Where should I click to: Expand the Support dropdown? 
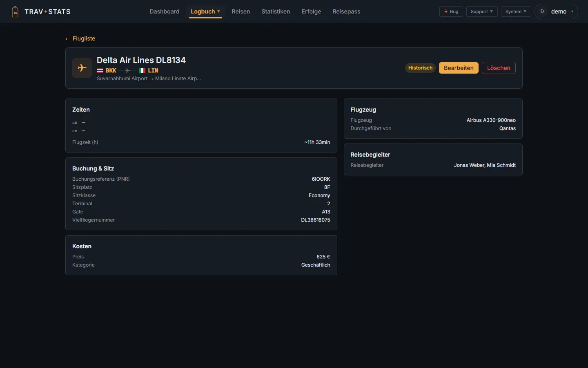[x=482, y=11]
